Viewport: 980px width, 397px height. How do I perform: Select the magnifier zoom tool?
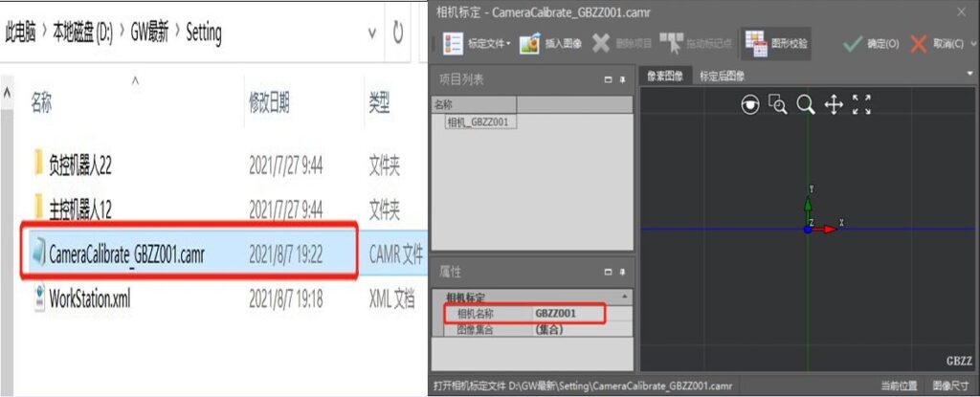pyautogui.click(x=806, y=105)
